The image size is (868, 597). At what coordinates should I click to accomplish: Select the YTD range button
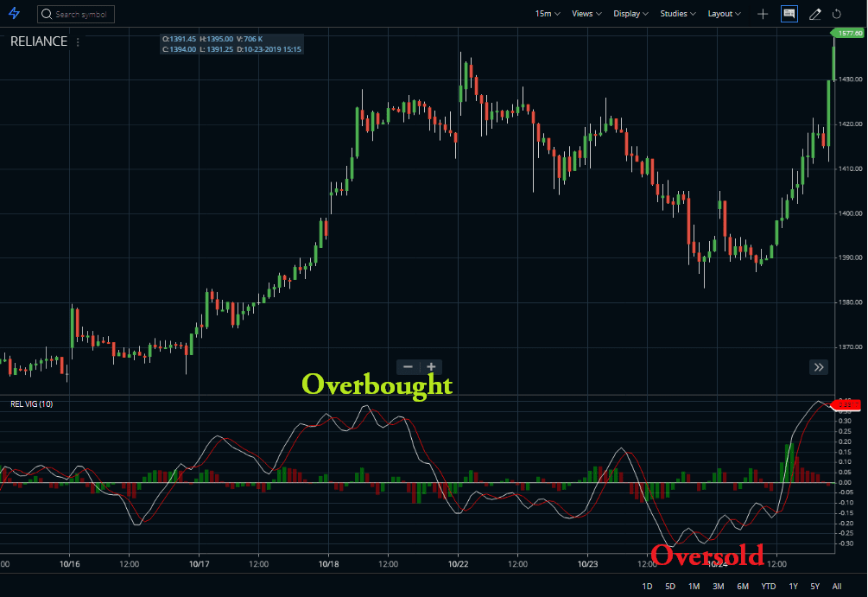(x=769, y=586)
